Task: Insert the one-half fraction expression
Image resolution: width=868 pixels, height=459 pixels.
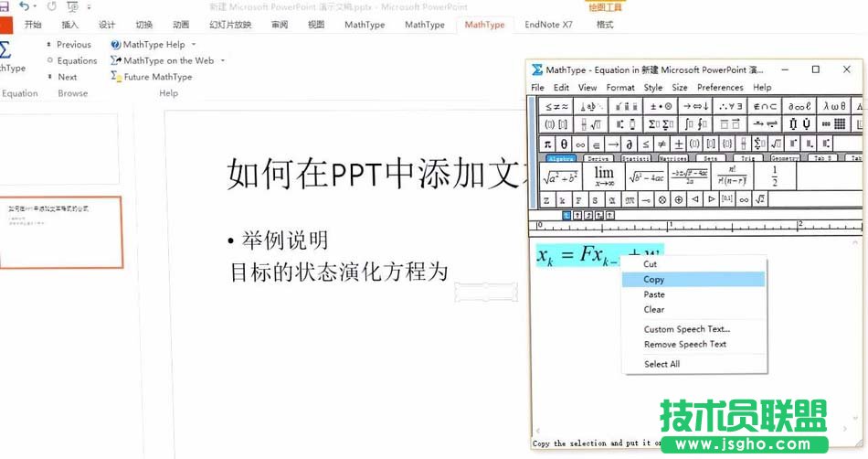Action: [x=775, y=176]
